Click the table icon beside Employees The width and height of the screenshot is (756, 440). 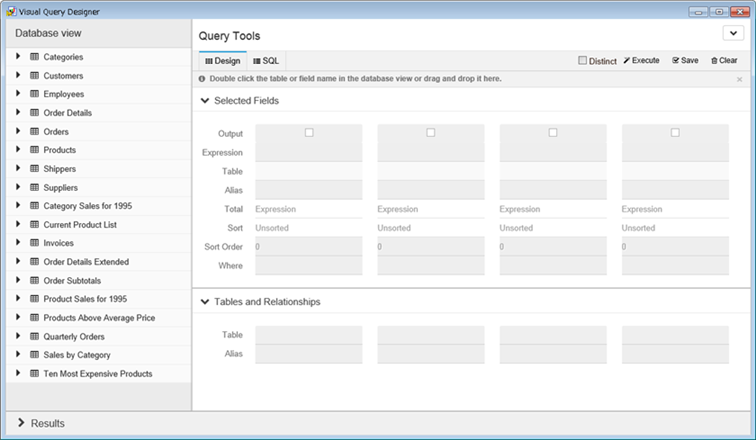(x=34, y=94)
